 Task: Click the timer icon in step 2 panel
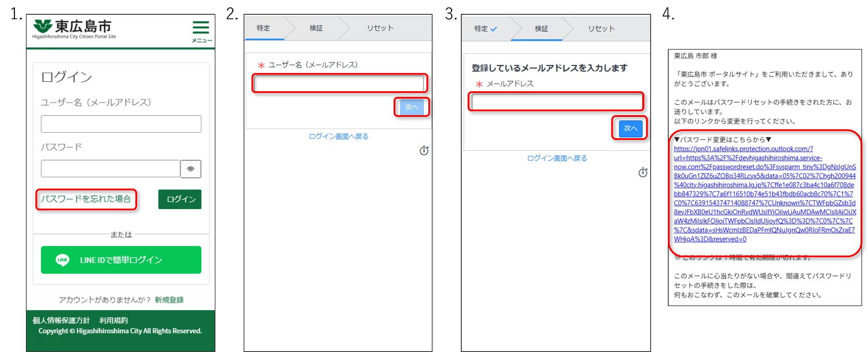pos(424,150)
